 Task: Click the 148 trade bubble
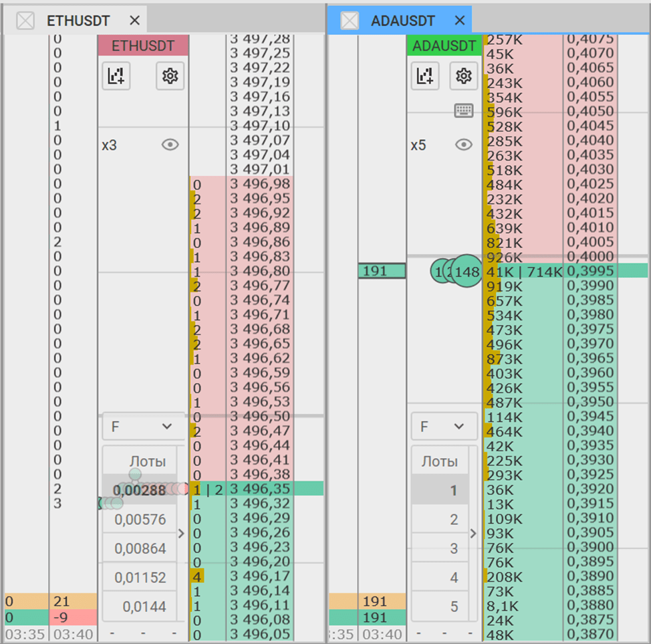point(467,272)
